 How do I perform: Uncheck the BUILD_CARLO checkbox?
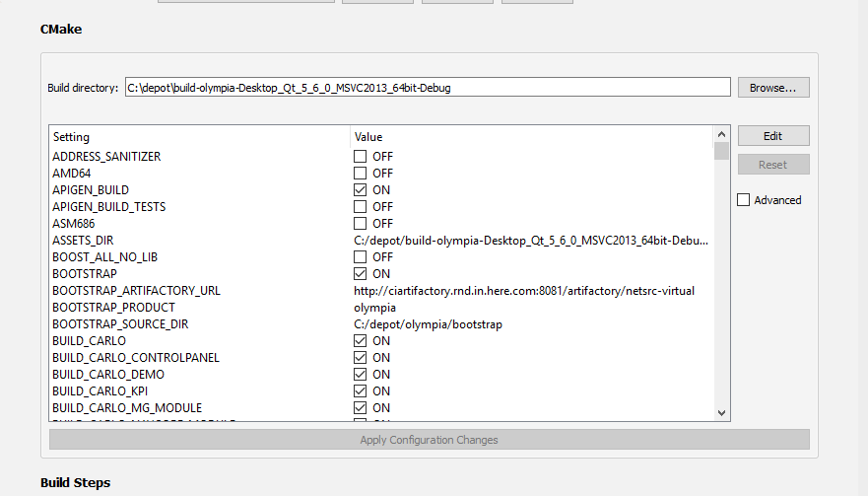point(361,341)
